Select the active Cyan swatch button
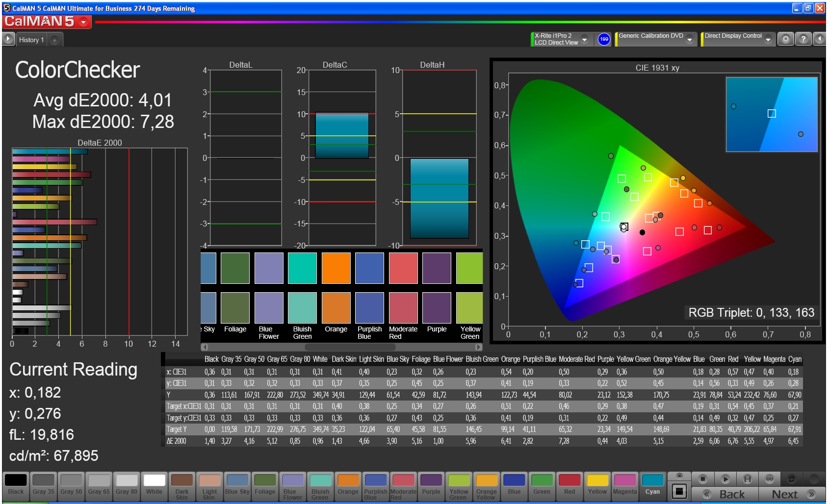This screenshot has height=504, width=828. point(653,486)
